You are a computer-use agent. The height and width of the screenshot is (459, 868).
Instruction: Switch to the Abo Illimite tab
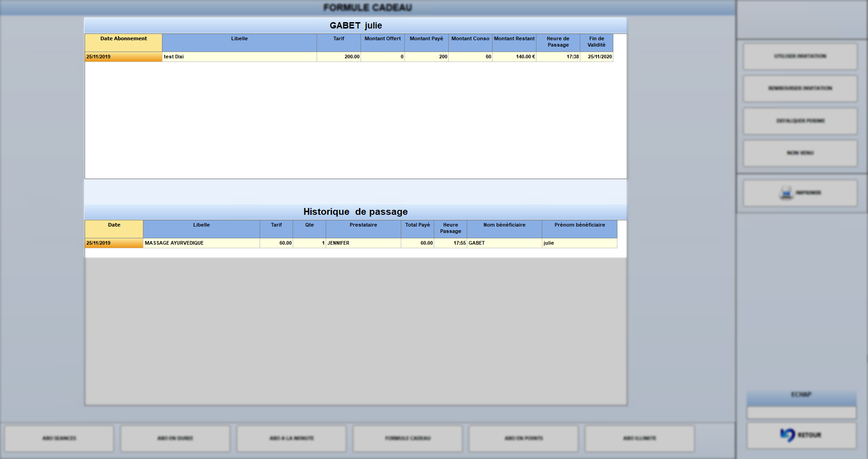[640, 438]
